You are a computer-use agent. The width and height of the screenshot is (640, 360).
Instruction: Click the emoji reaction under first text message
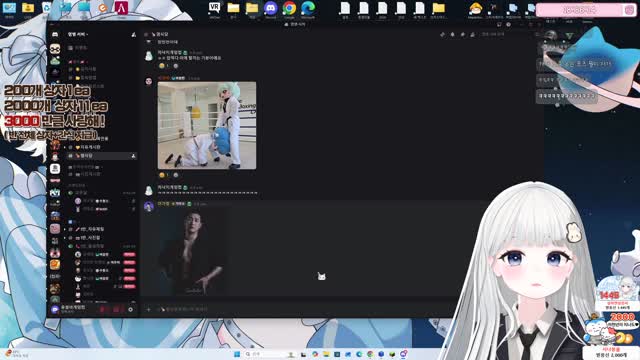point(164,66)
